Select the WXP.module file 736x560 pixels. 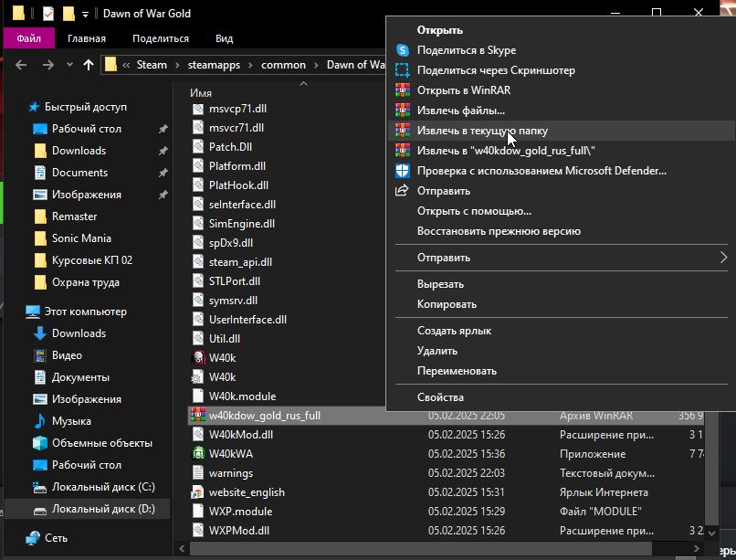pyautogui.click(x=240, y=512)
